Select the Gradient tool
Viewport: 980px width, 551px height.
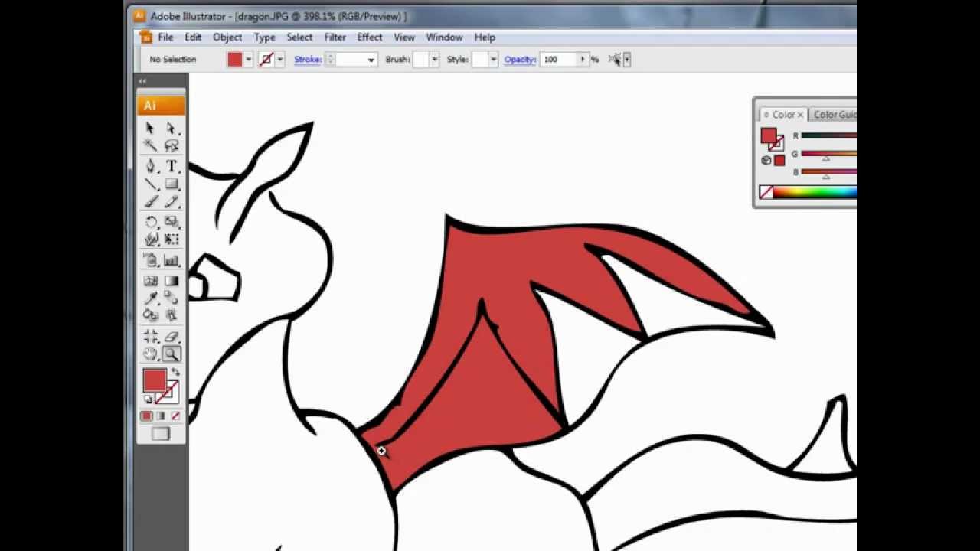(x=171, y=281)
